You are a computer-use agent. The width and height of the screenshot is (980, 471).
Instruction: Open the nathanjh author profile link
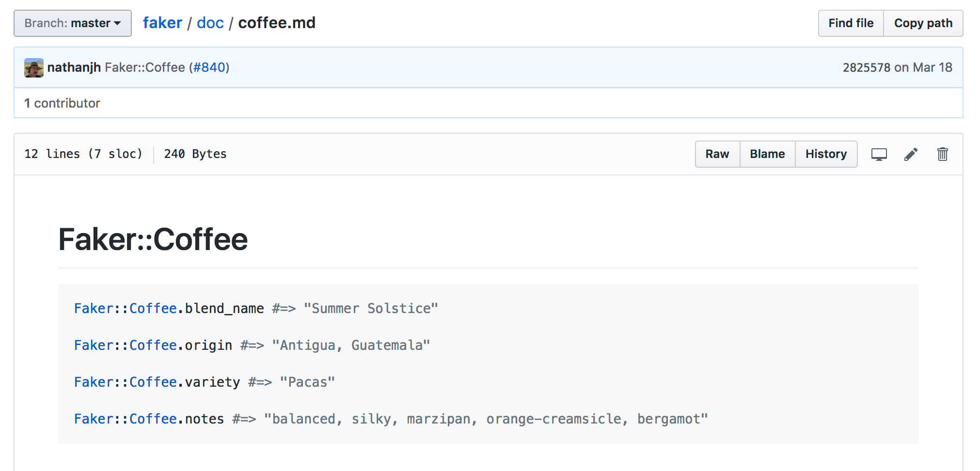[74, 67]
